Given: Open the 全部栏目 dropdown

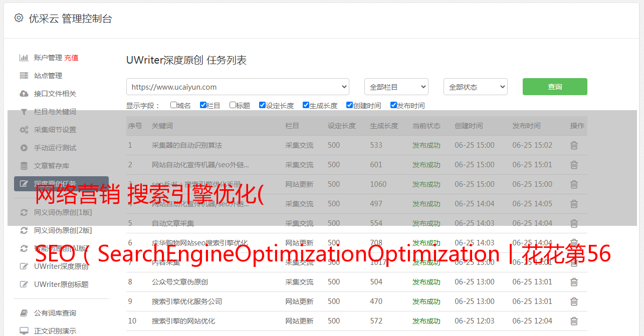Looking at the screenshot, I should [x=396, y=87].
